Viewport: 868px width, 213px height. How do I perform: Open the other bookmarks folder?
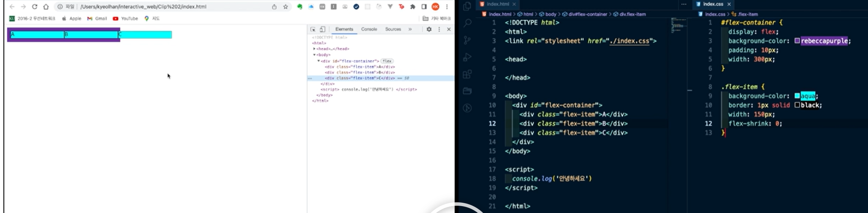tap(437, 18)
